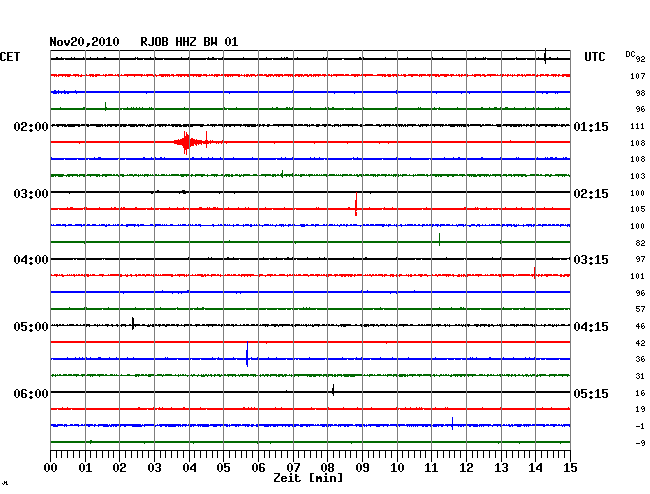Click the 01:15 UTC time label
The width and height of the screenshot is (650, 494).
pos(591,126)
